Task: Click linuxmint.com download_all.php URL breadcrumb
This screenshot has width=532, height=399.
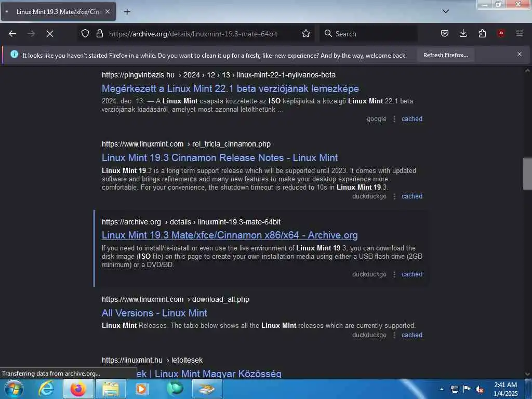Action: pyautogui.click(x=176, y=300)
